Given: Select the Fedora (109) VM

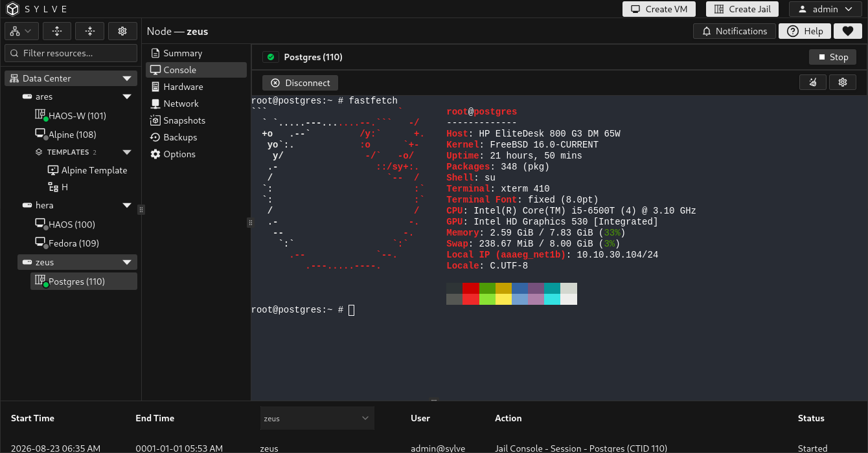Looking at the screenshot, I should point(84,243).
